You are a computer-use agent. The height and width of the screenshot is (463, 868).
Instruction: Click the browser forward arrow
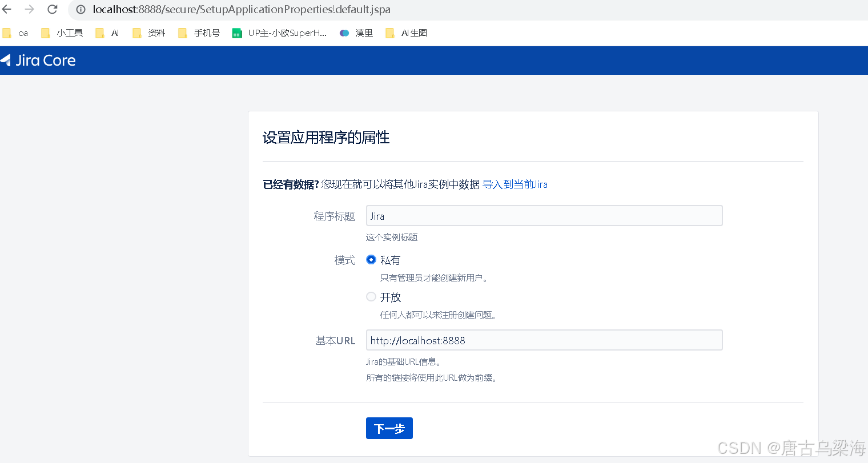click(29, 9)
